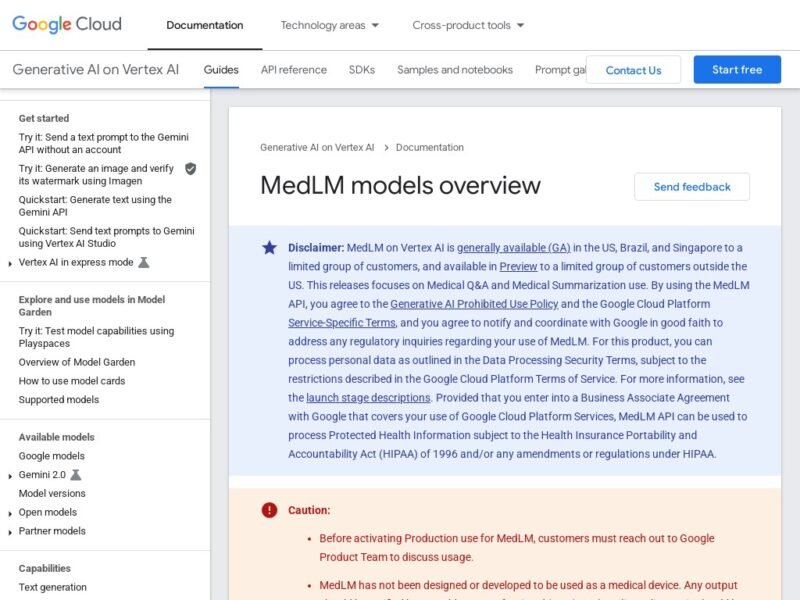Open Supported models in sidebar
The height and width of the screenshot is (600, 800).
(59, 400)
